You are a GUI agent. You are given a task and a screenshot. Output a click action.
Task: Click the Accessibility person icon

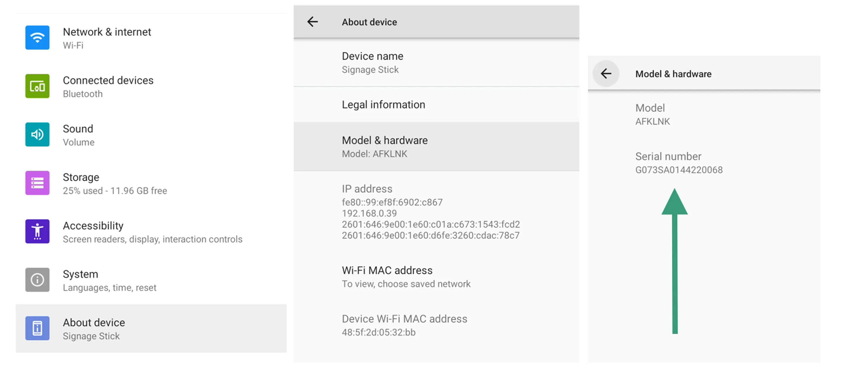37,232
